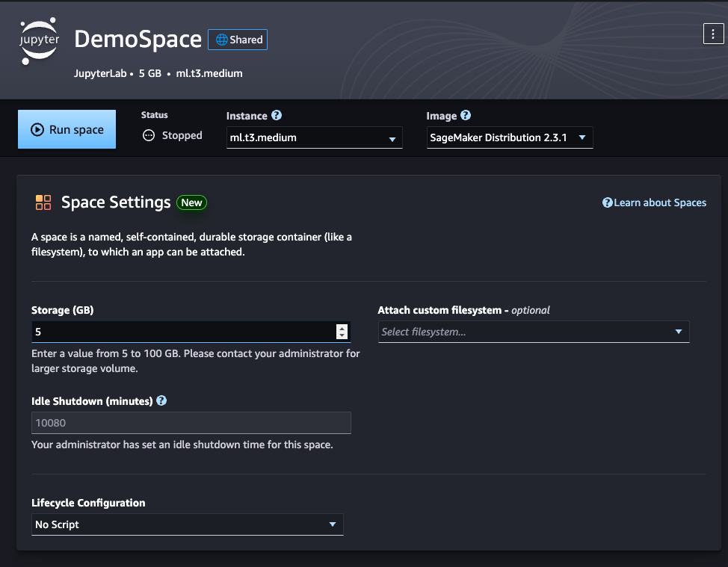Click the Storage GB stepper arrows
The image size is (728, 567).
pyautogui.click(x=342, y=332)
